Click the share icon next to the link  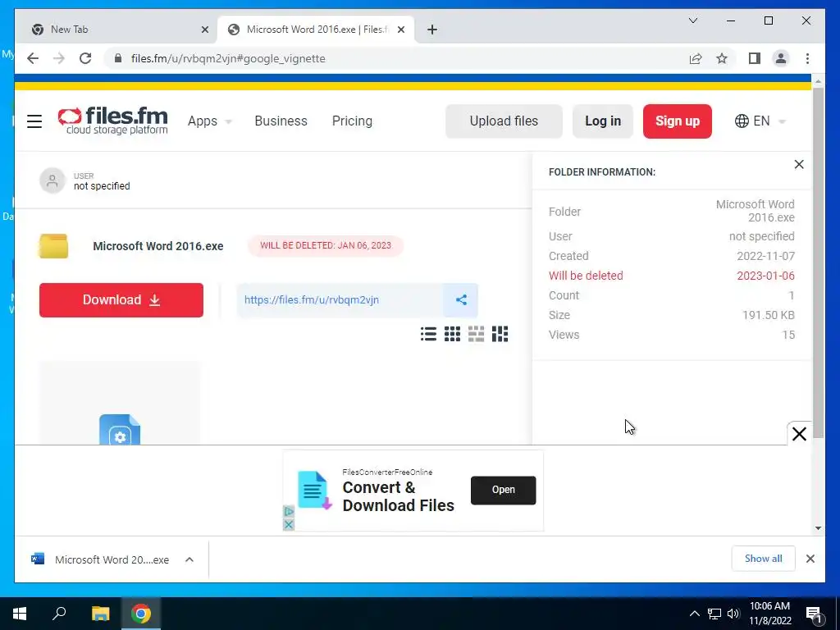pos(461,300)
